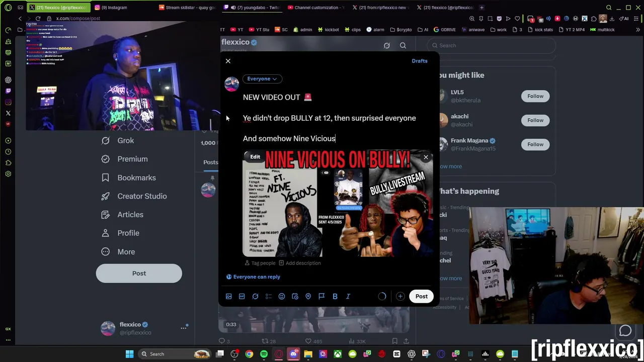This screenshot has width=644, height=362.
Task: Tag a location with pin icon
Action: pyautogui.click(x=308, y=297)
